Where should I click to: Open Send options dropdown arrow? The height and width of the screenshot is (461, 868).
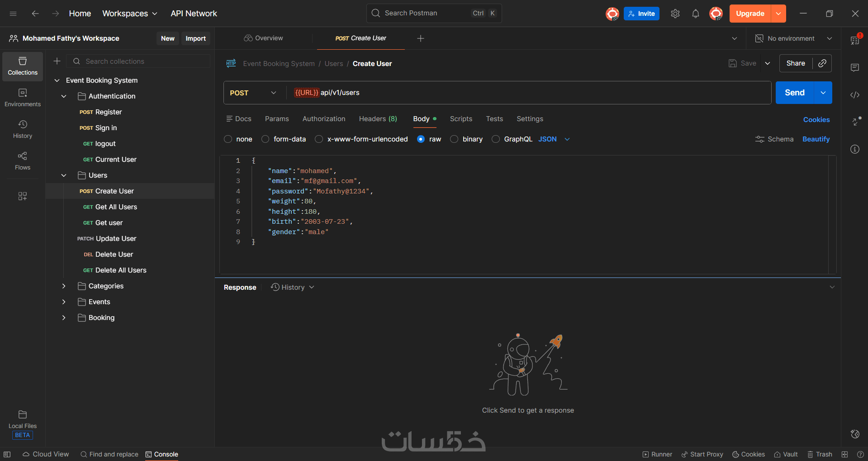tap(823, 93)
